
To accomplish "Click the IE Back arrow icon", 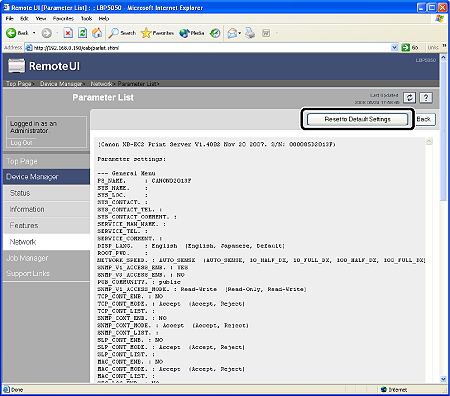I will point(11,33).
